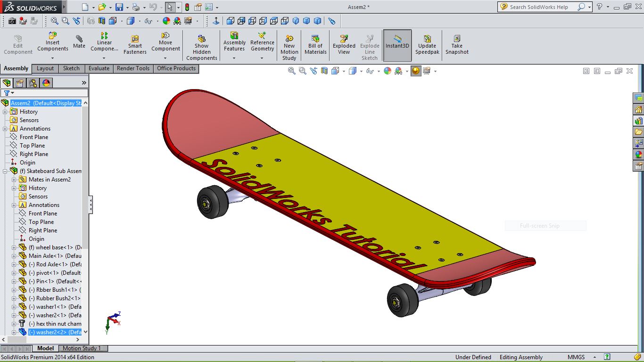Open Insert Components dropdown arrow
Image resolution: width=644 pixels, height=362 pixels.
point(52,58)
